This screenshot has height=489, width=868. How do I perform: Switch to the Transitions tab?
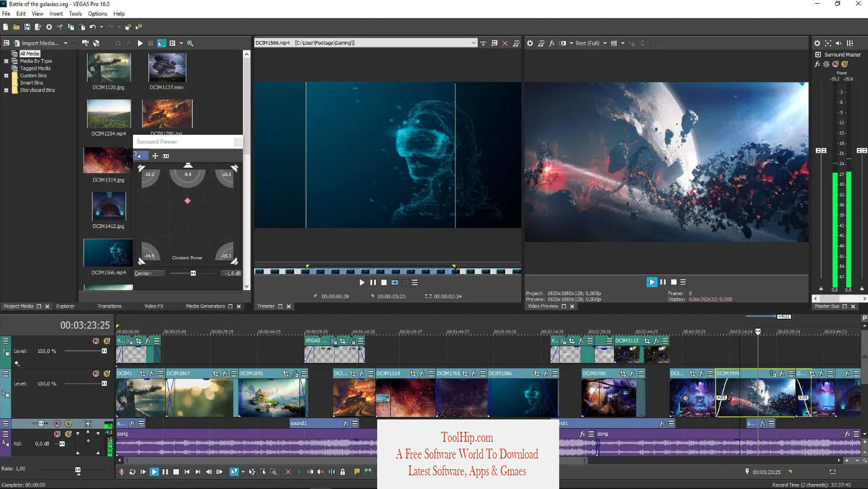tap(109, 306)
